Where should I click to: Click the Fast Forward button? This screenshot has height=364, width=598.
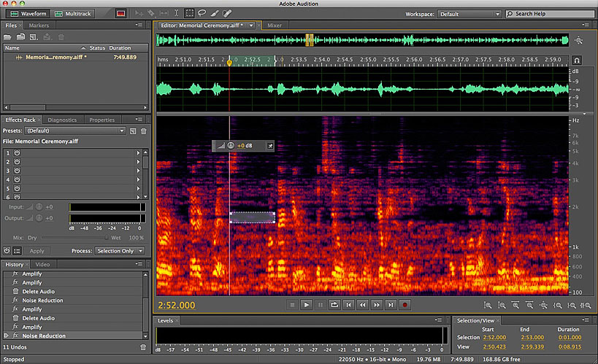(377, 304)
